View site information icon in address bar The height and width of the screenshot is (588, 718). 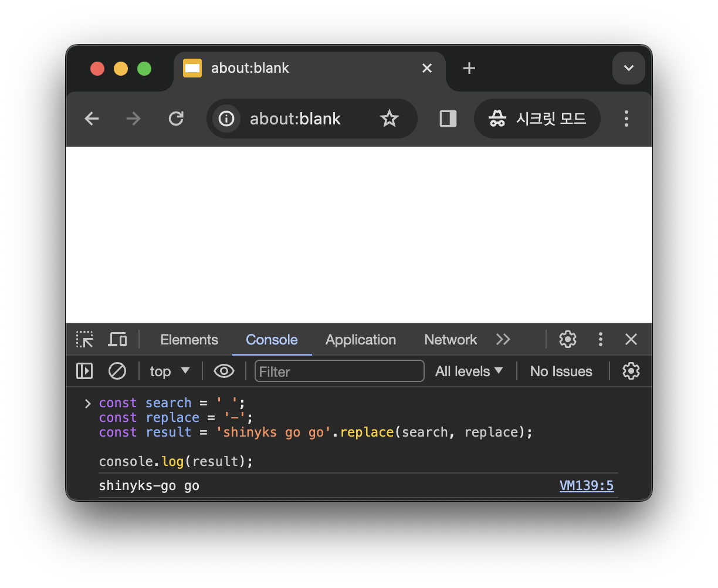[226, 119]
